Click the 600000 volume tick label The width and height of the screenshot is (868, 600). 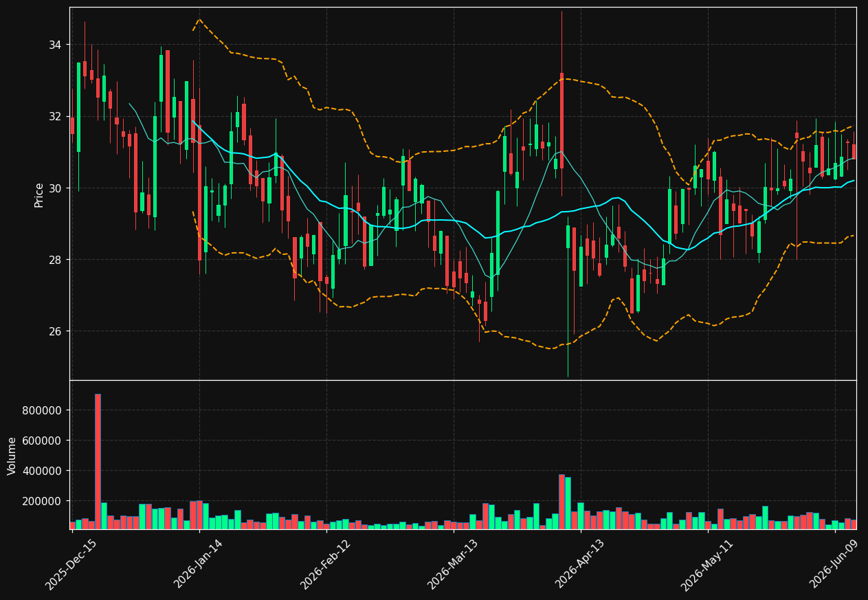coord(43,441)
